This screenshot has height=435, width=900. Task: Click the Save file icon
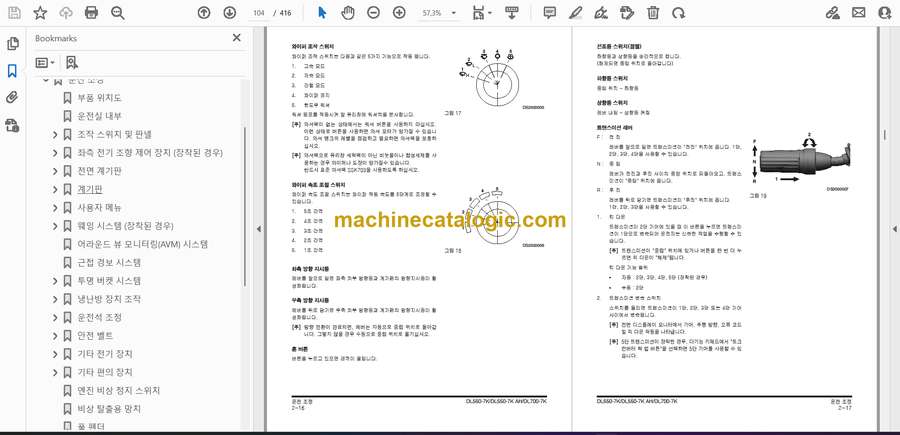(x=14, y=13)
